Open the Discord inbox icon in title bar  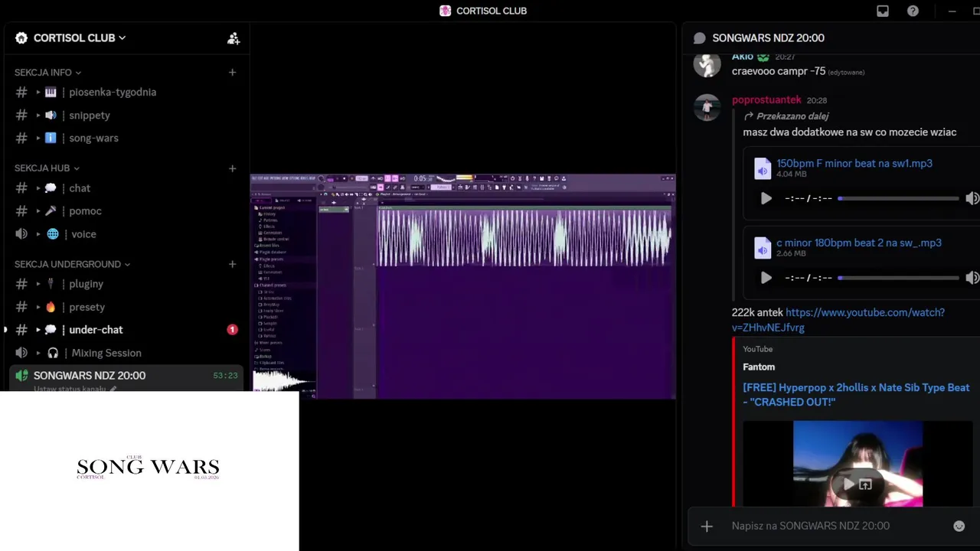883,11
